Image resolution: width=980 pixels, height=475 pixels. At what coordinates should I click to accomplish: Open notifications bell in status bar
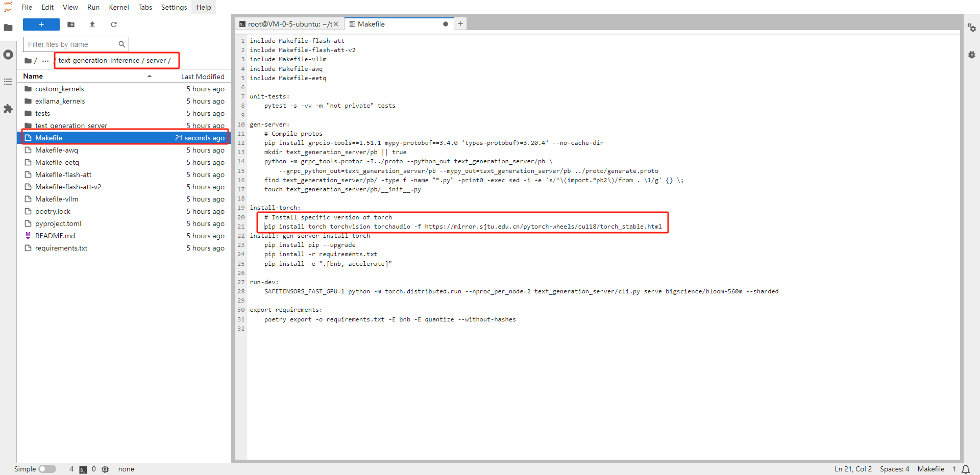966,469
